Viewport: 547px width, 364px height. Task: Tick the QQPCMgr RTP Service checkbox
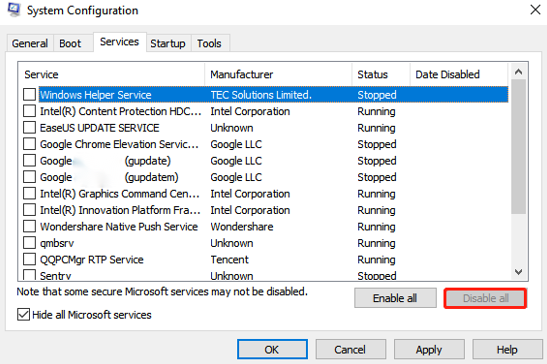click(29, 259)
